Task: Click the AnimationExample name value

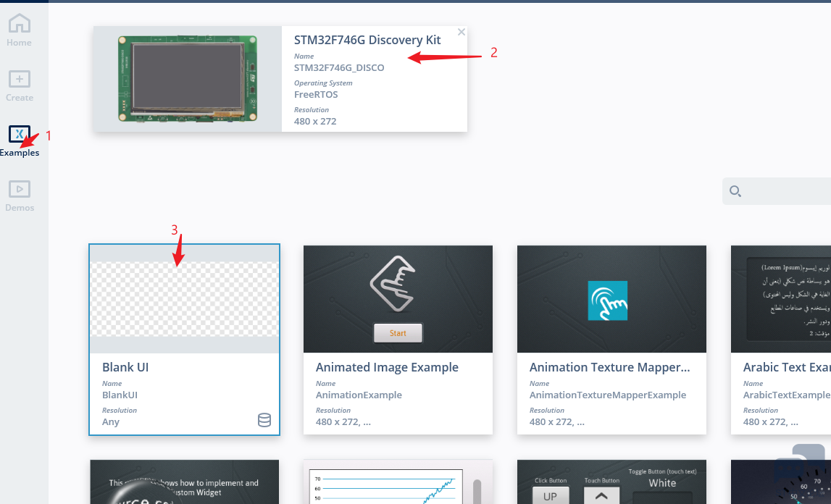Action: point(359,395)
